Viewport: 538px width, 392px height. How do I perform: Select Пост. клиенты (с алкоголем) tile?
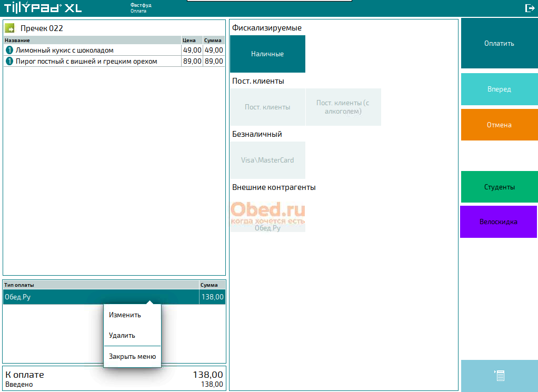click(343, 107)
